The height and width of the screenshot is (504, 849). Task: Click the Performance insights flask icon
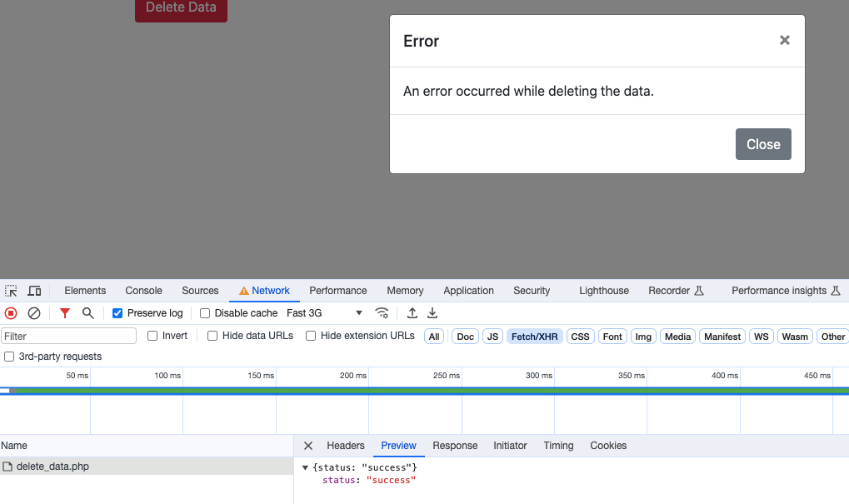point(836,291)
